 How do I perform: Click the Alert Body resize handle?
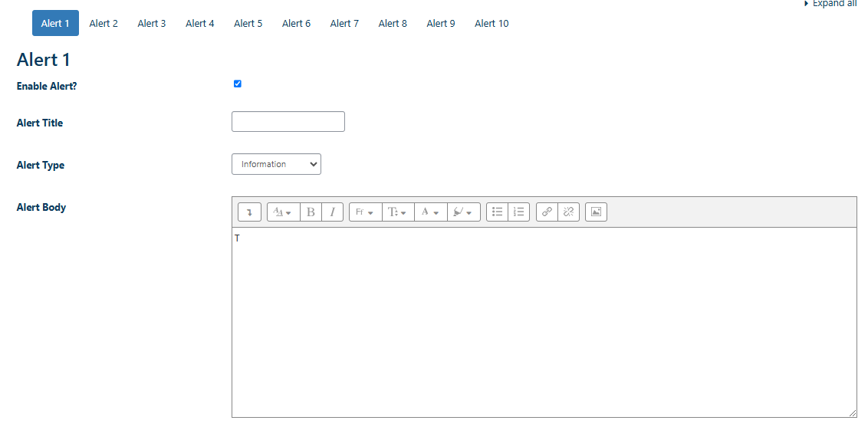[x=853, y=413]
